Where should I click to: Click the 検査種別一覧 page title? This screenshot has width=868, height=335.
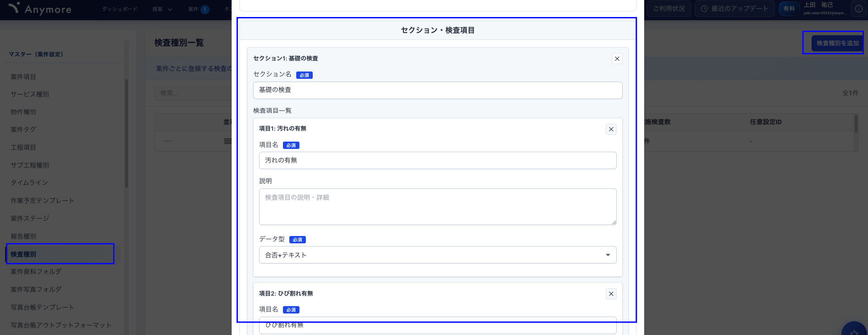point(179,43)
